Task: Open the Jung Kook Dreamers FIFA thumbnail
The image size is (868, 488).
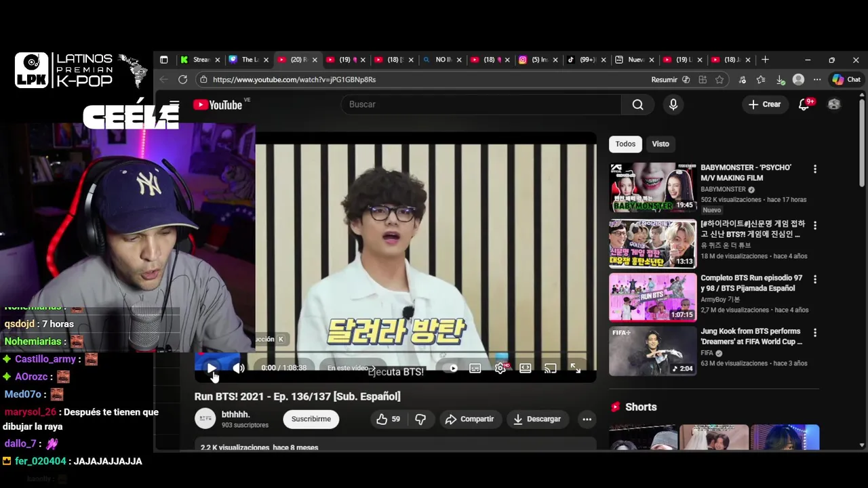Action: (x=652, y=351)
